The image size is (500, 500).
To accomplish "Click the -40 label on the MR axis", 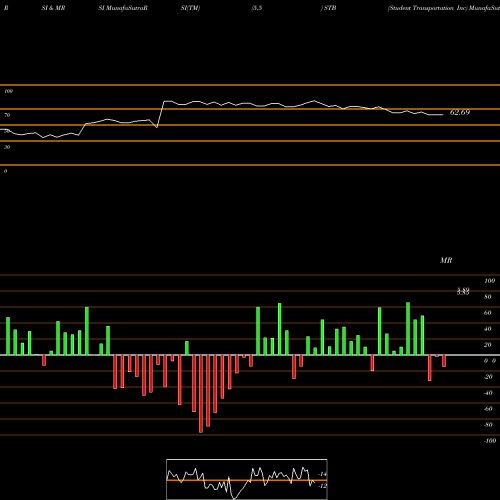I will [488, 393].
